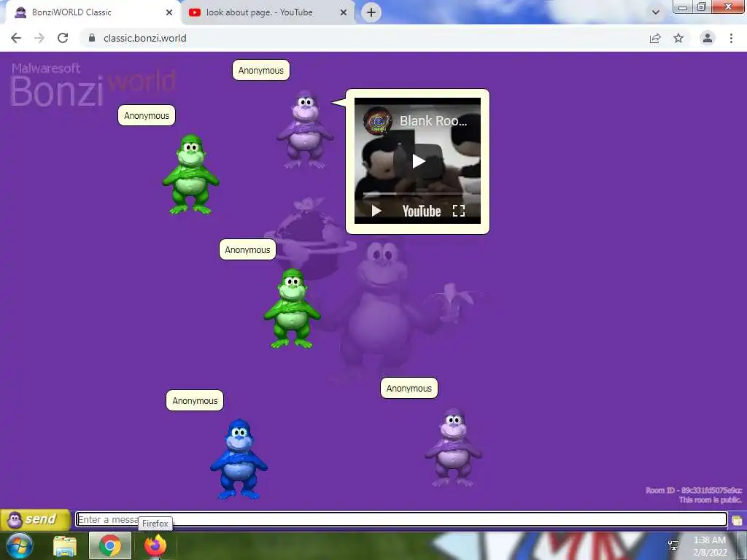Screen dimensions: 747x560
Task: Launch Firefox from the taskbar
Action: pos(155,545)
